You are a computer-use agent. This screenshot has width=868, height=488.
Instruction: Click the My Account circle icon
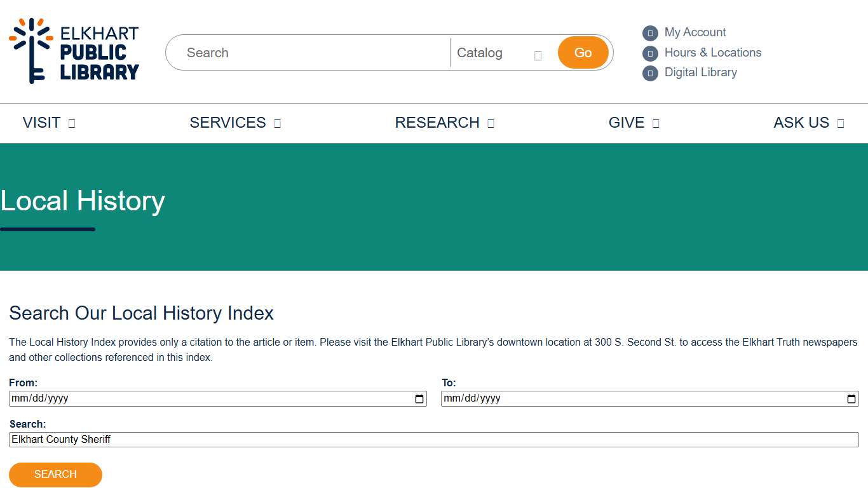(650, 33)
